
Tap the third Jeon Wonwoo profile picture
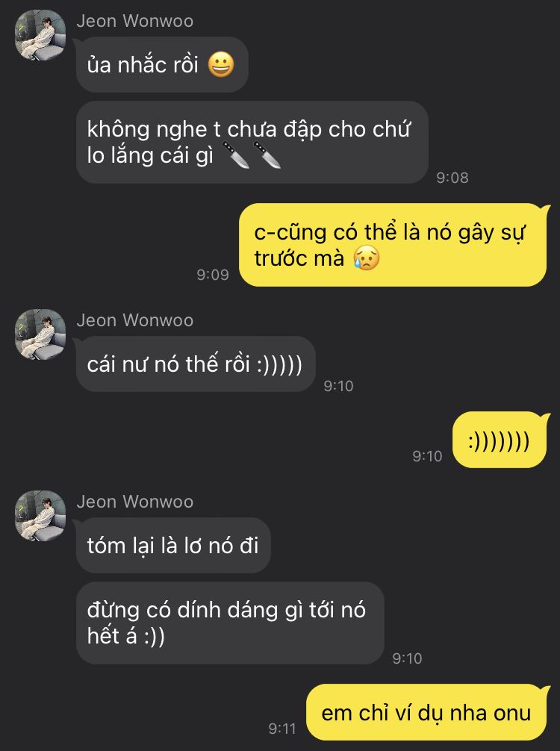tap(40, 516)
